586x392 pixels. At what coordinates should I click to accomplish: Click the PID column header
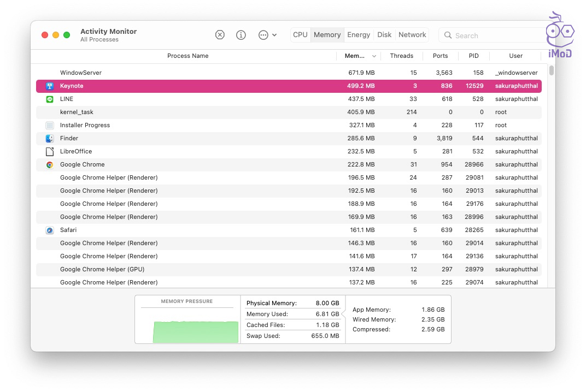pyautogui.click(x=473, y=56)
